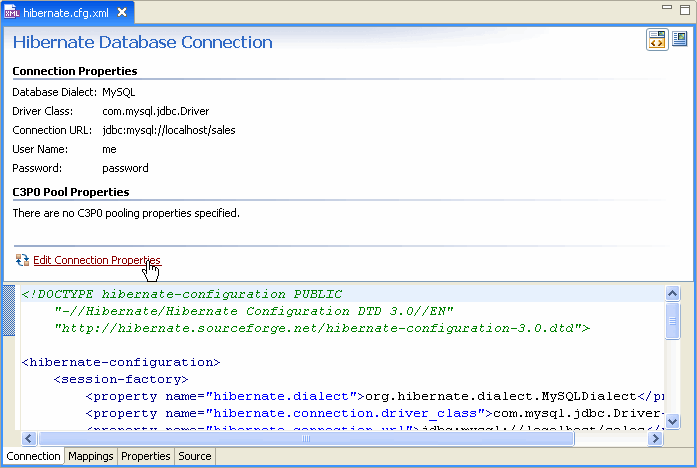Toggle the design and source split view icon
The width and height of the screenshot is (697, 468).
[x=657, y=40]
